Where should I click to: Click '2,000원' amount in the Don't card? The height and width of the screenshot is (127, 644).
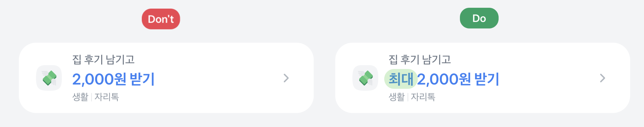click(x=100, y=79)
